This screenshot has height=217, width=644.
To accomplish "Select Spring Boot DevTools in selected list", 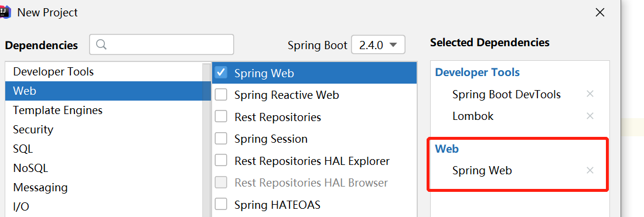I will pyautogui.click(x=506, y=95).
